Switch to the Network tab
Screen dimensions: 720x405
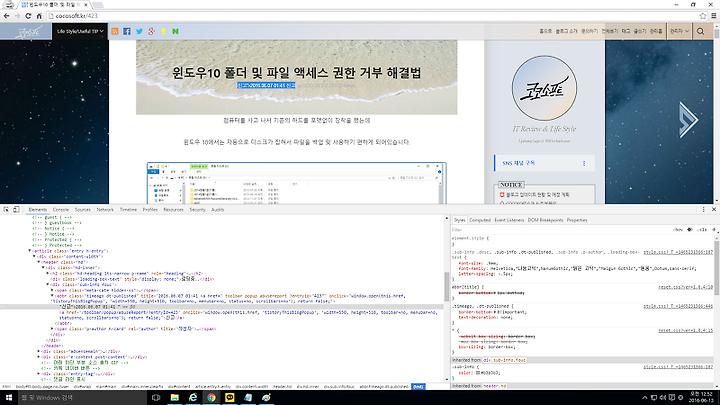point(105,209)
